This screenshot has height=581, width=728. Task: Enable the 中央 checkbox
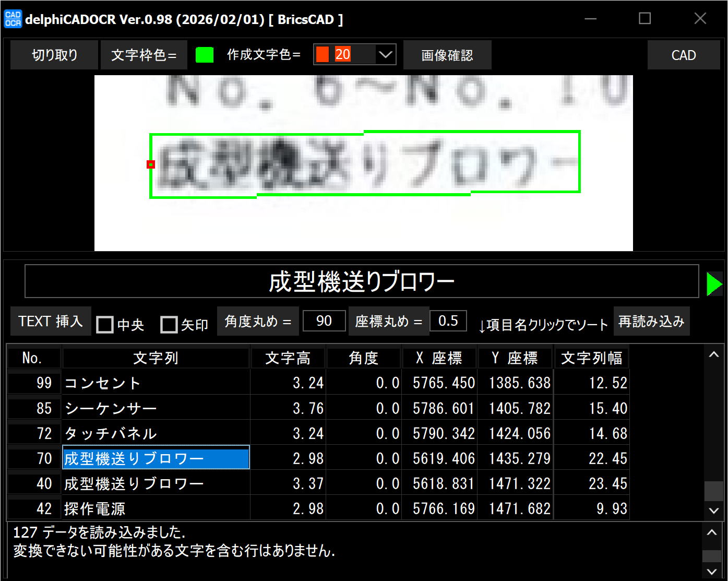(105, 325)
